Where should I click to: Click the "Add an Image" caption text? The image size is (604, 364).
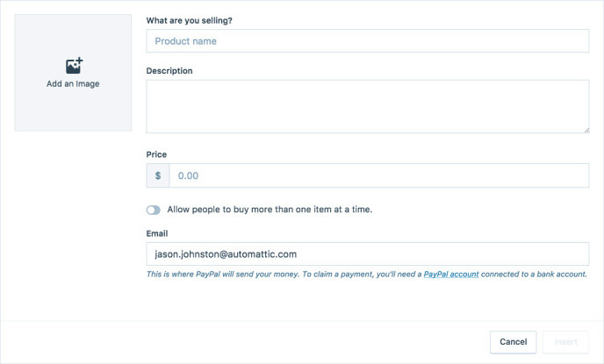click(x=73, y=84)
